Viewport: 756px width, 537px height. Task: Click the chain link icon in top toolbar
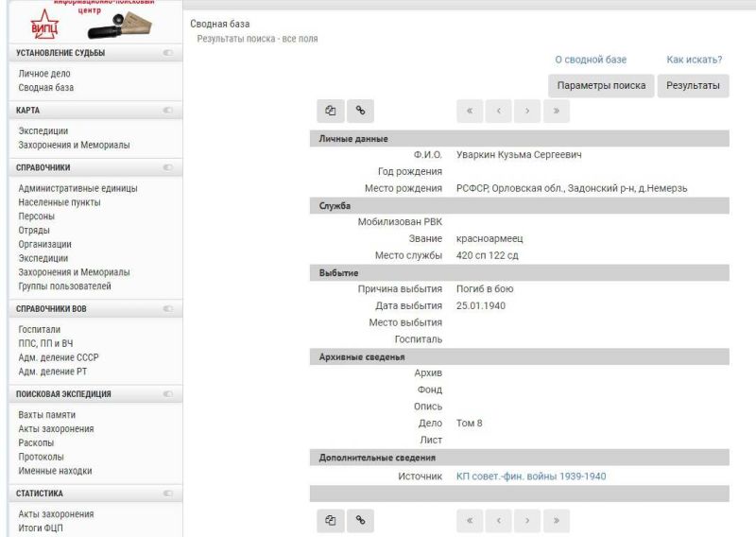click(x=360, y=111)
